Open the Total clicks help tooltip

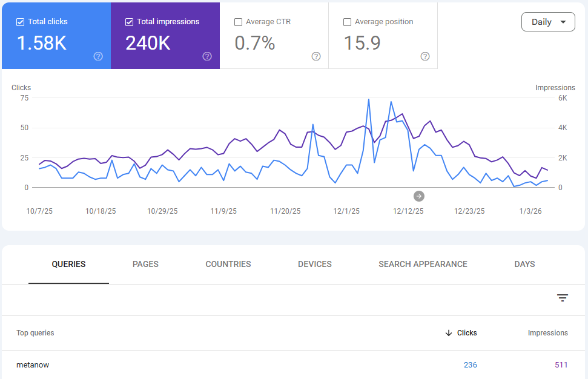[x=98, y=56]
